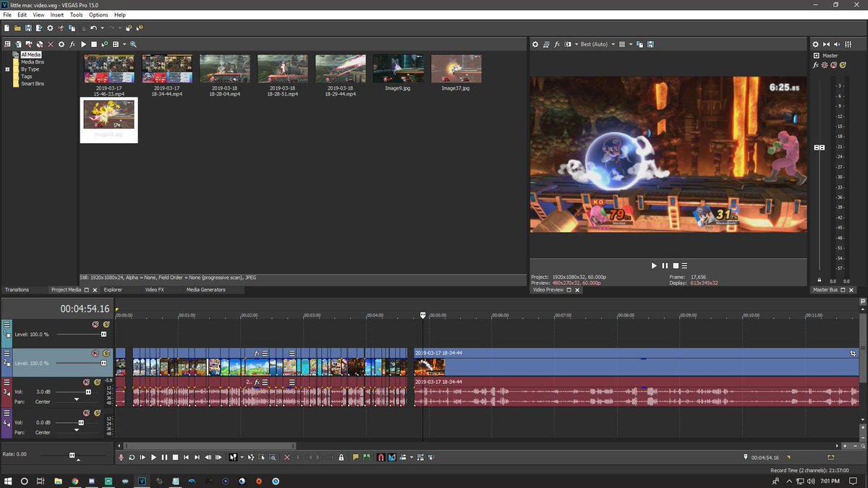Viewport: 868px width, 488px height.
Task: Open Video Output FX in the preview toolbar
Action: (x=557, y=44)
